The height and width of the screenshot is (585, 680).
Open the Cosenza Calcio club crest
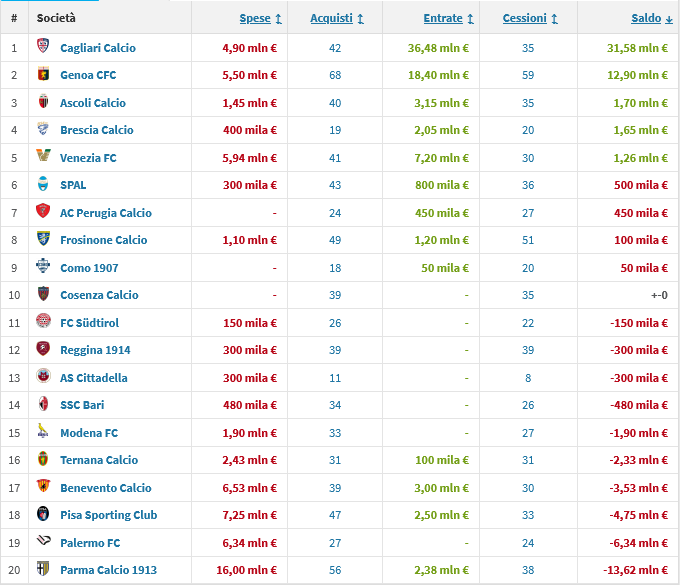coord(43,294)
